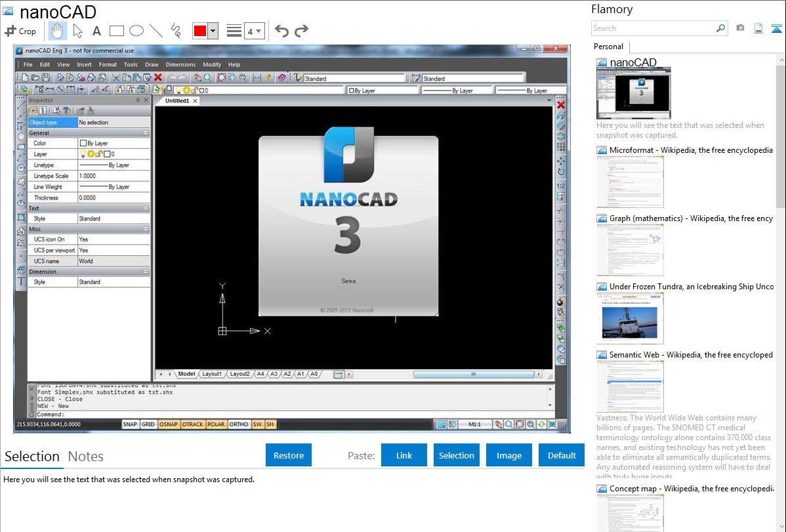786x532 pixels.
Task: Click the red color swatch
Action: 200,31
